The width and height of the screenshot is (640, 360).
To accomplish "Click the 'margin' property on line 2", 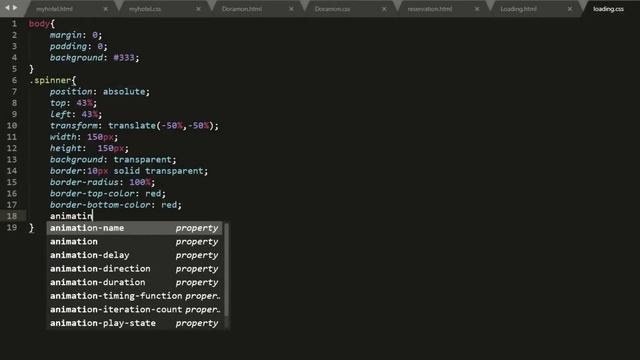I will click(x=66, y=35).
